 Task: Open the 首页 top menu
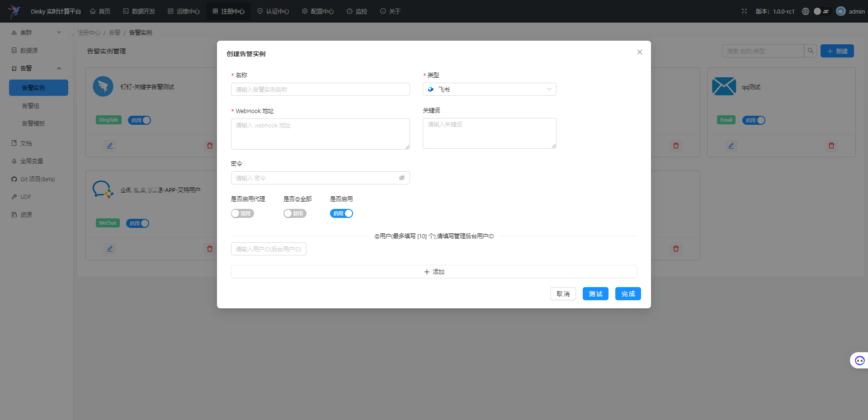pyautogui.click(x=100, y=11)
